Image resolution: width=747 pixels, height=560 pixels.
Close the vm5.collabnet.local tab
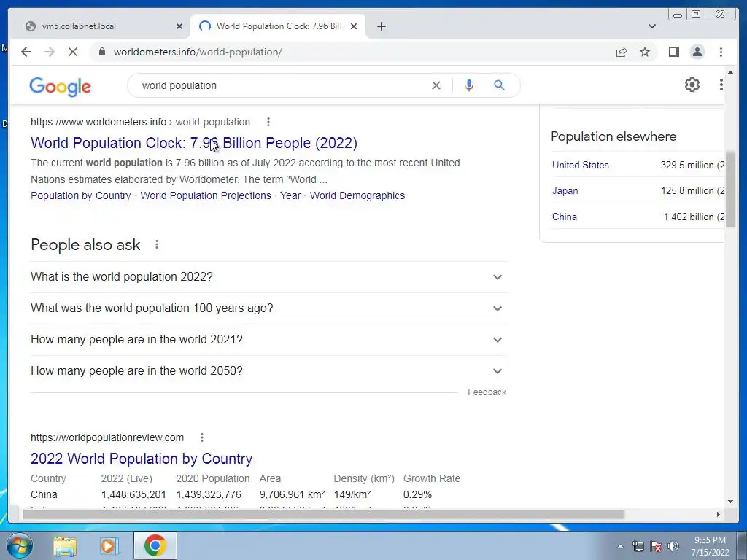[x=179, y=26]
